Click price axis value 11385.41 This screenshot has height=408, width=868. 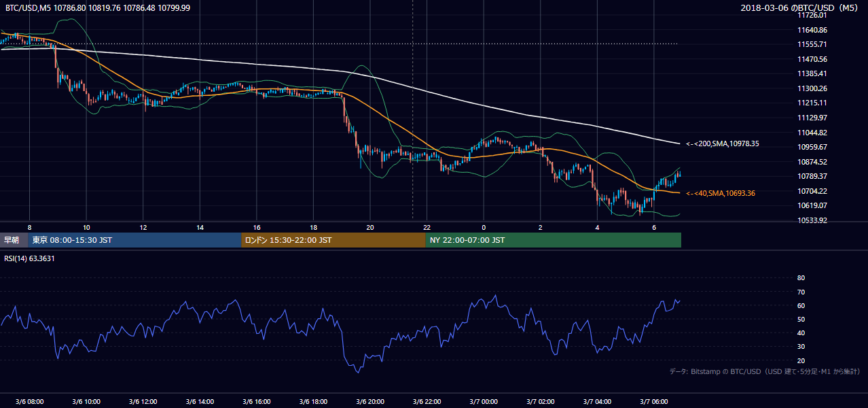pyautogui.click(x=812, y=73)
